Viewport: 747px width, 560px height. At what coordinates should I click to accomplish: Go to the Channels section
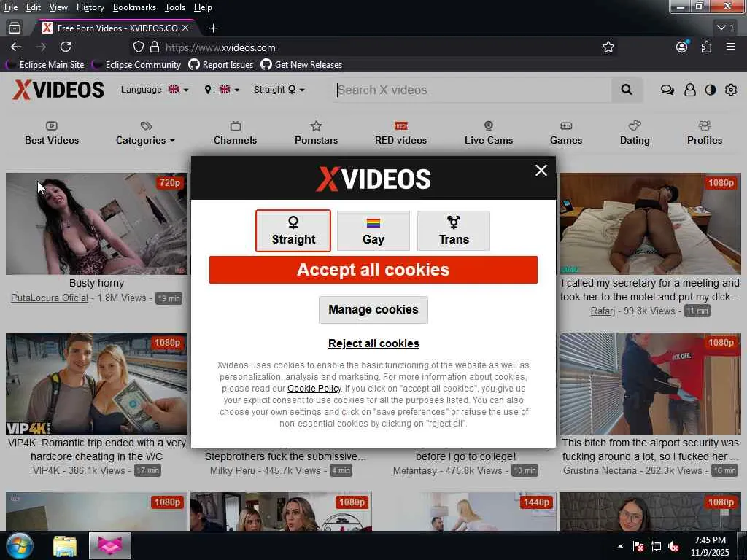[236, 133]
